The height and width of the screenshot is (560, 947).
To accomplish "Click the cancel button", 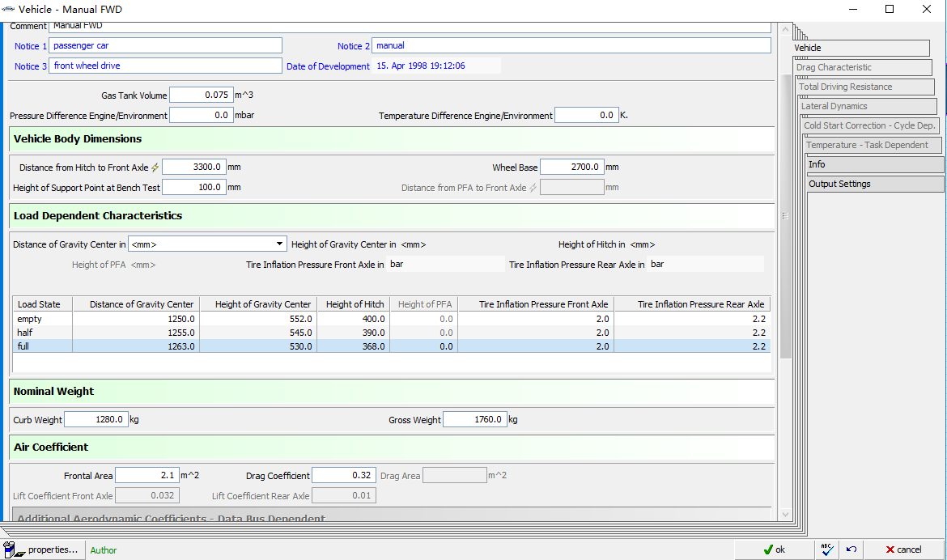I will [903, 549].
